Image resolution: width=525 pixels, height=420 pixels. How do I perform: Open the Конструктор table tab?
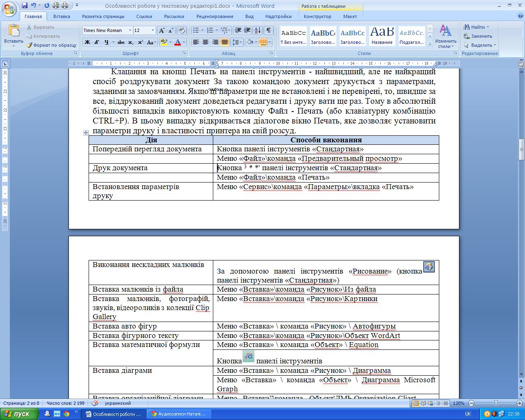317,16
